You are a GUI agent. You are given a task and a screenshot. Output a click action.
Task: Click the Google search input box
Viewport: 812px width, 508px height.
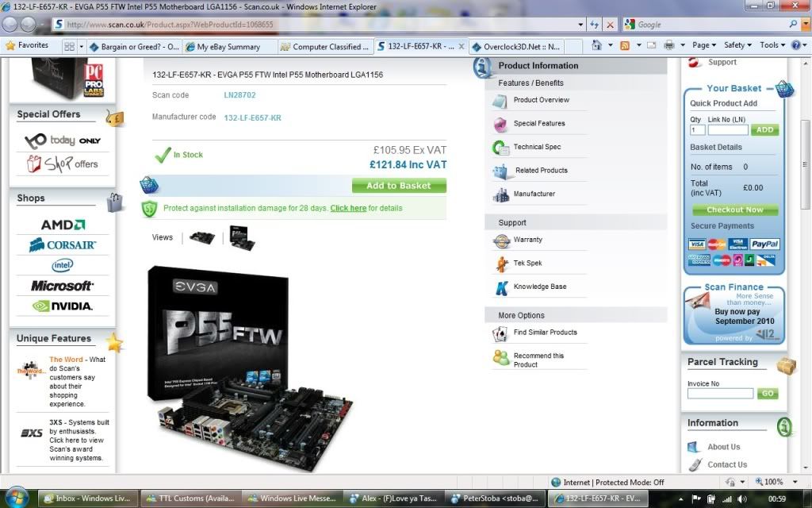click(711, 25)
